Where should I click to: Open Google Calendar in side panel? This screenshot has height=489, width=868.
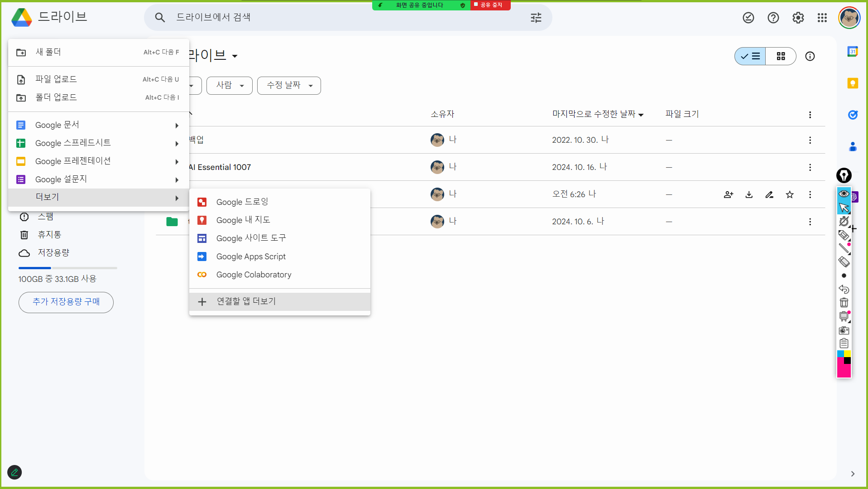point(853,52)
